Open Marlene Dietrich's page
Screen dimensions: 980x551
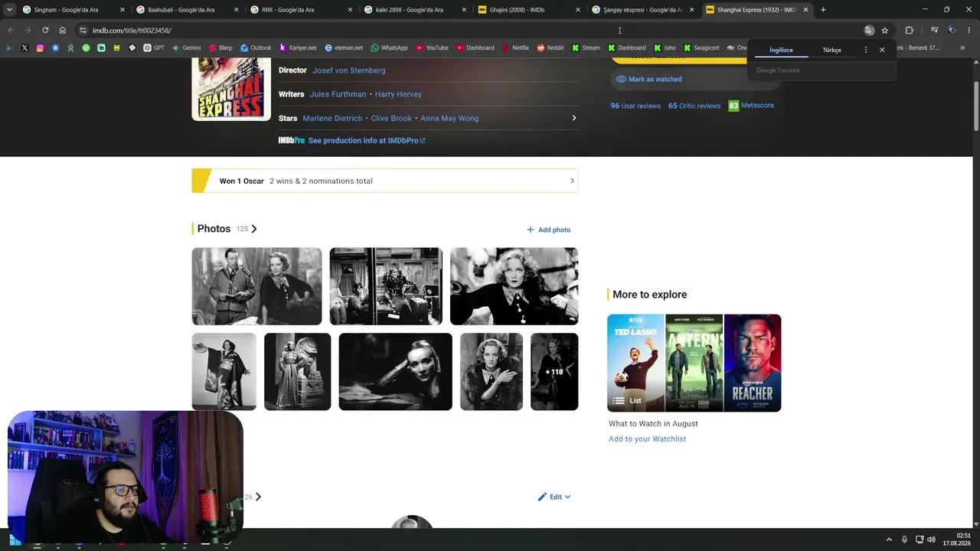pos(332,119)
